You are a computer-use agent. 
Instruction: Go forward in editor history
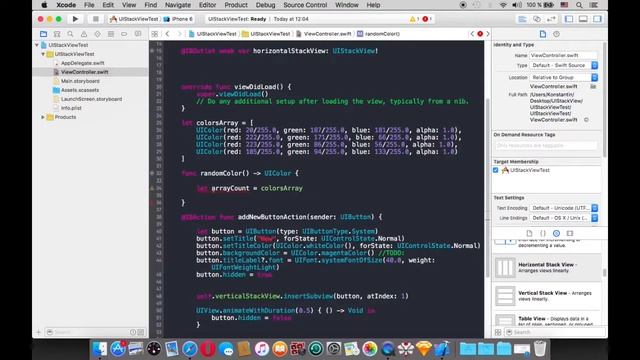[179, 34]
